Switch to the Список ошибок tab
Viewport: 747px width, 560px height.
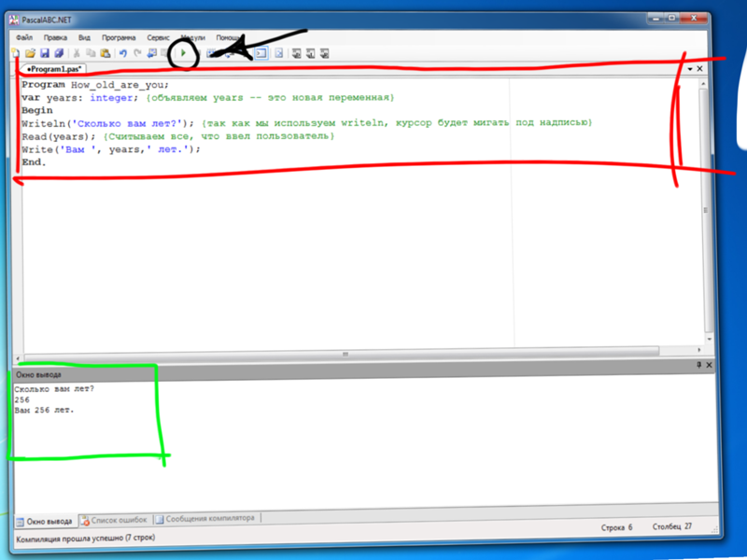[x=117, y=519]
